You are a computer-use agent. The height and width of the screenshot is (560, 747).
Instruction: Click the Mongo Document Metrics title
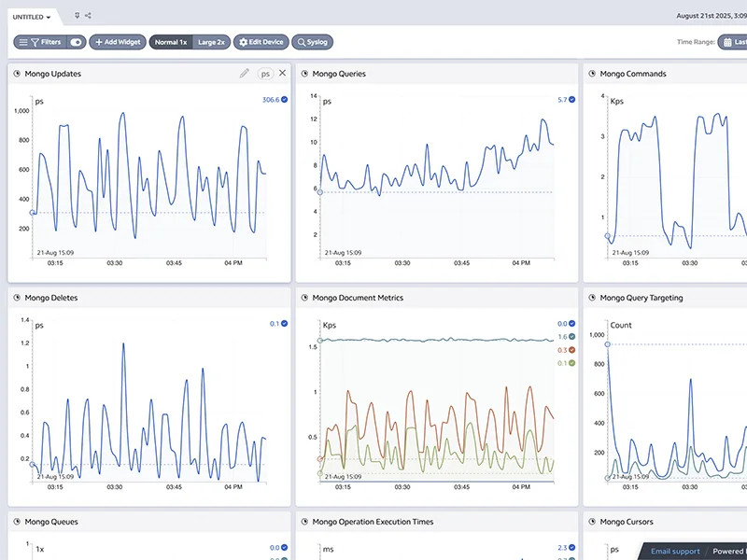[358, 298]
